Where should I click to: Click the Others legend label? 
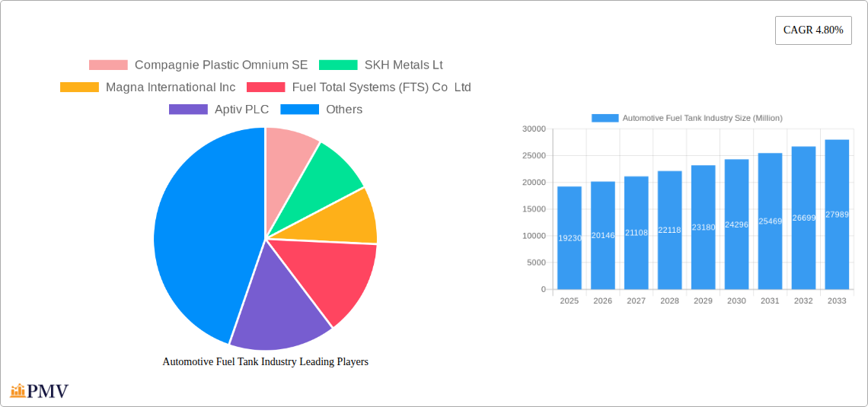[x=344, y=110]
